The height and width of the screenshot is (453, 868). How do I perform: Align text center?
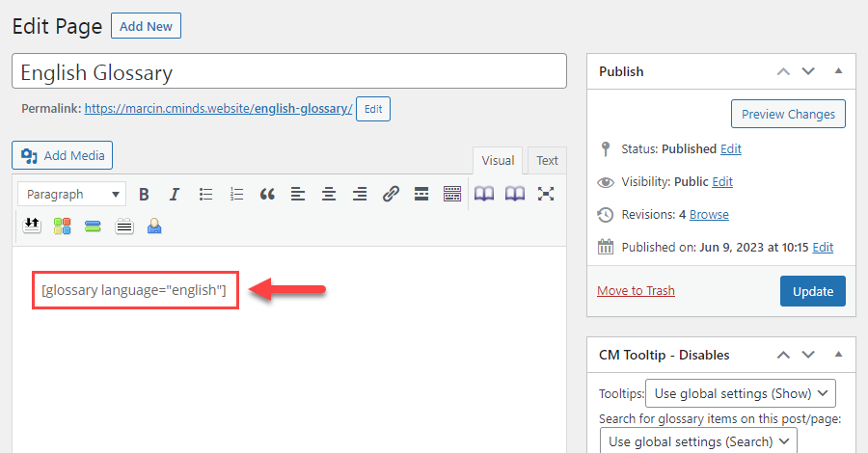[x=329, y=194]
